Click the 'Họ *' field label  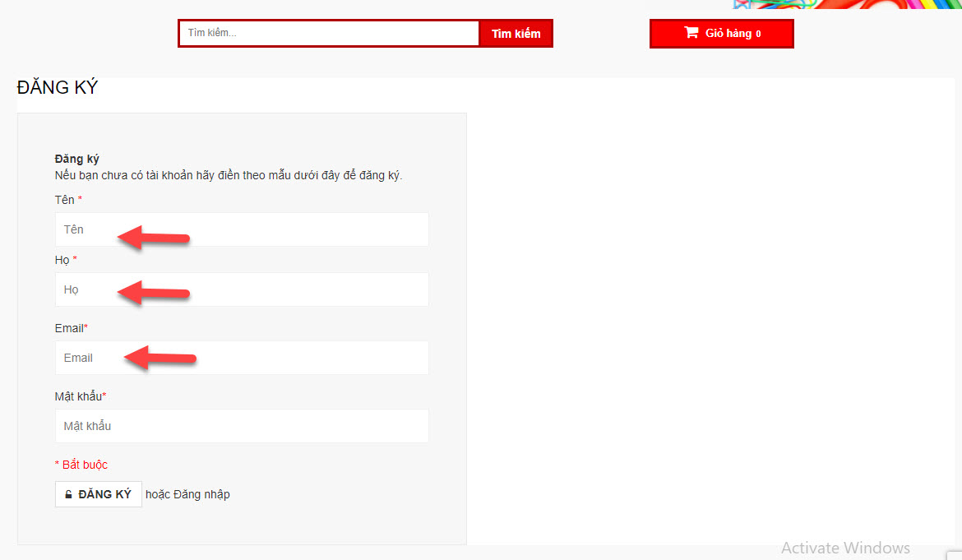(66, 260)
